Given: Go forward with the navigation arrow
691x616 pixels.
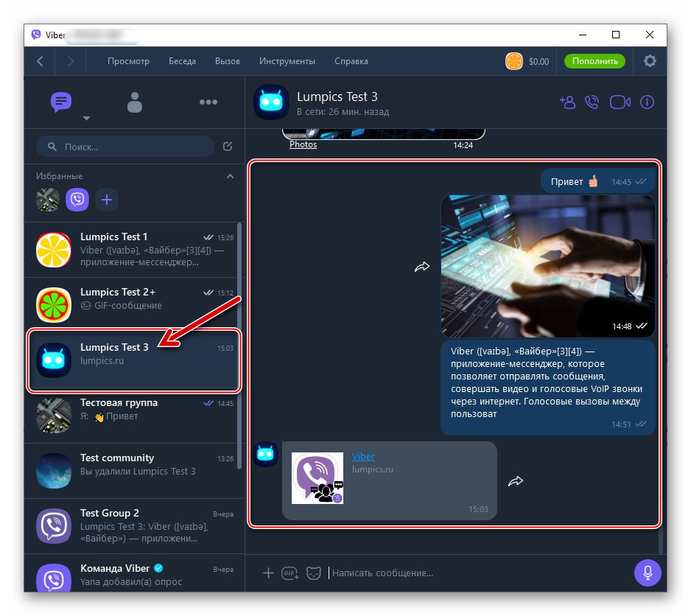Looking at the screenshot, I should [x=70, y=61].
